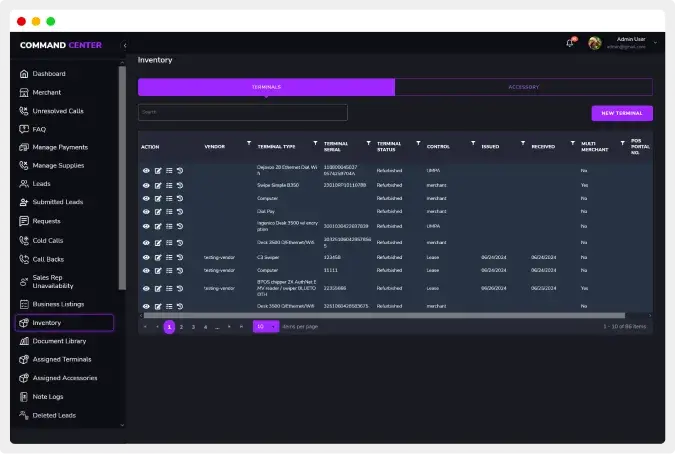Image resolution: width=675 pixels, height=454 pixels.
Task: Click the eye icon in the last Desk 3500 row
Action: coord(146,306)
